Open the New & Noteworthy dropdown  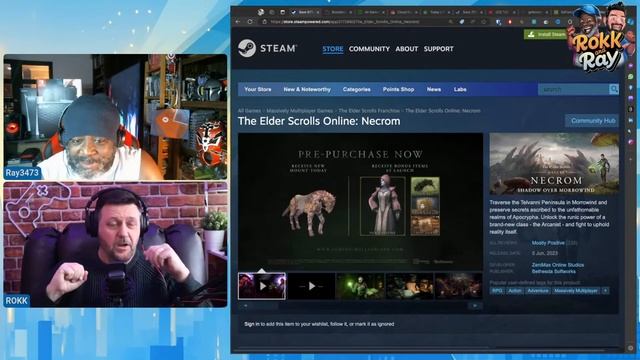click(x=307, y=89)
